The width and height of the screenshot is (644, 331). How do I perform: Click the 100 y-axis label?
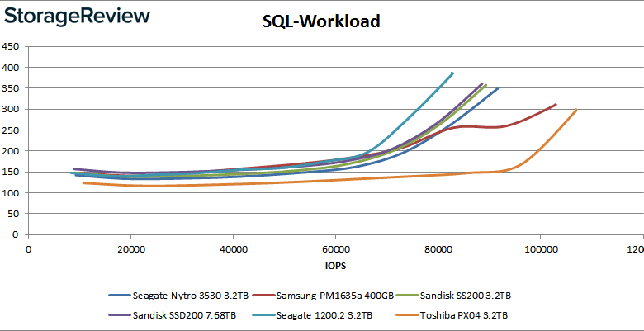(10, 192)
